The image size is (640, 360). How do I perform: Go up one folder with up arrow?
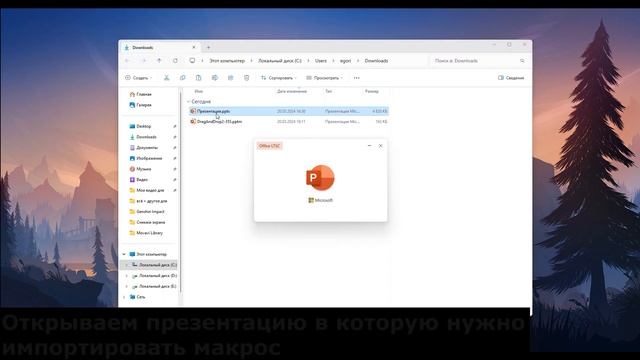coord(159,60)
